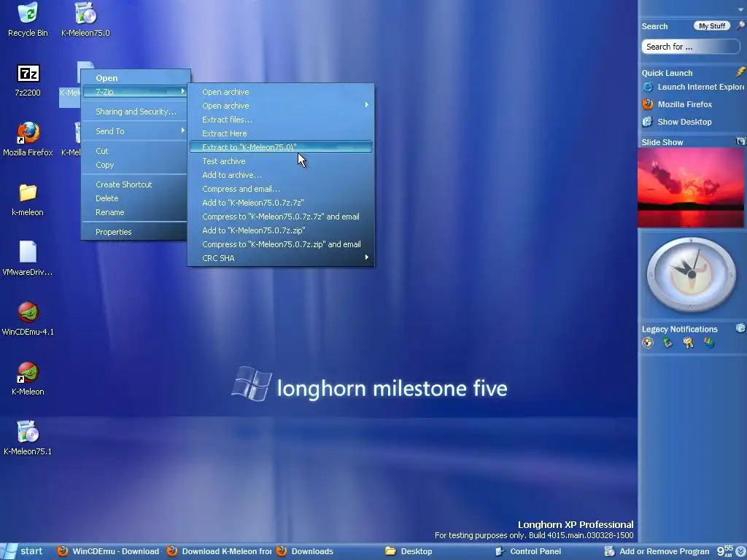Choose Copy from the context menu
The image size is (747, 560).
136,165
